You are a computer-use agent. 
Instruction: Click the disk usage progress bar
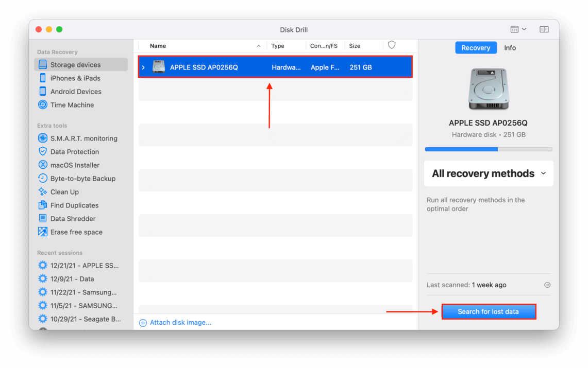tap(488, 149)
